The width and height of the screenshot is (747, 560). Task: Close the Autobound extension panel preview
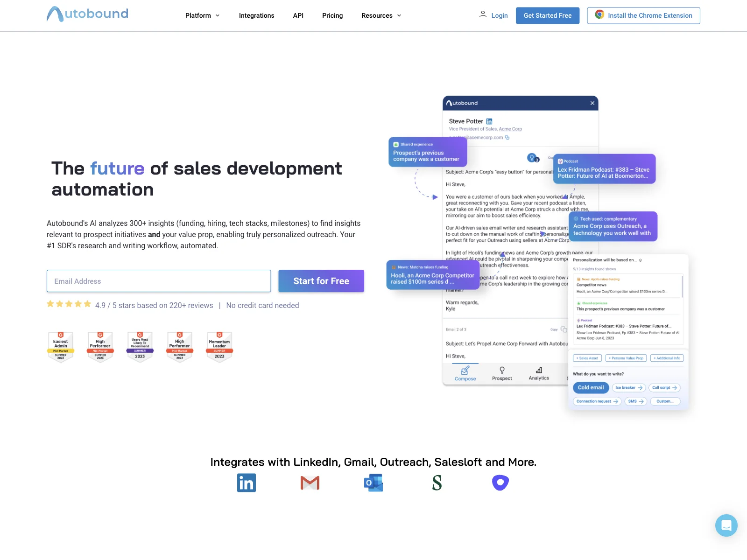(x=592, y=103)
